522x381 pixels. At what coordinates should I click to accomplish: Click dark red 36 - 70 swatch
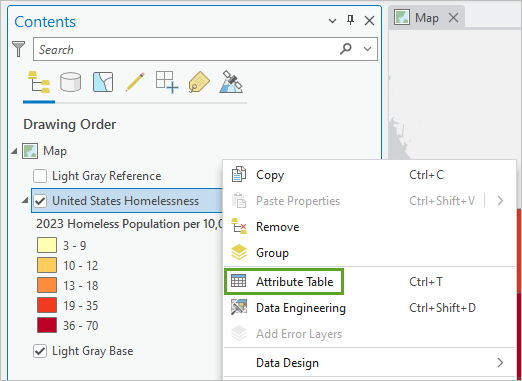tap(47, 325)
